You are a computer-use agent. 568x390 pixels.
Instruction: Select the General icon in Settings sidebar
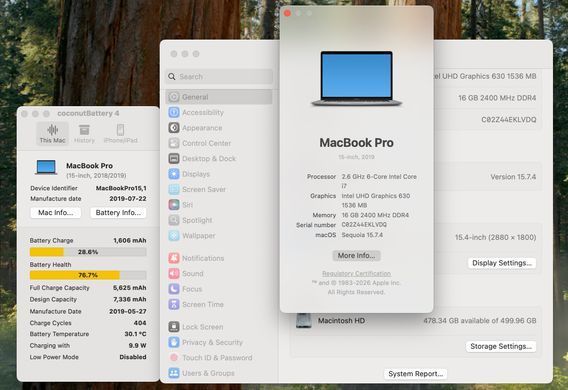[x=174, y=97]
